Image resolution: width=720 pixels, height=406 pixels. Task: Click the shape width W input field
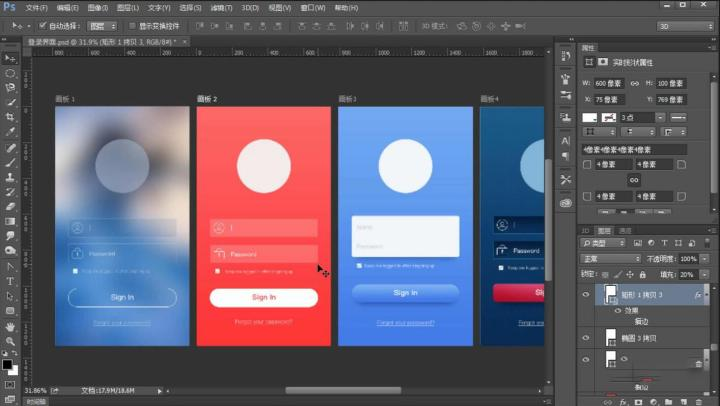click(x=608, y=83)
